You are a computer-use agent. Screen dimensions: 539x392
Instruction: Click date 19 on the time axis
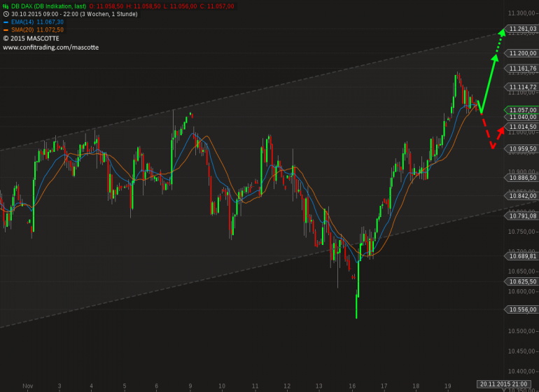447,386
